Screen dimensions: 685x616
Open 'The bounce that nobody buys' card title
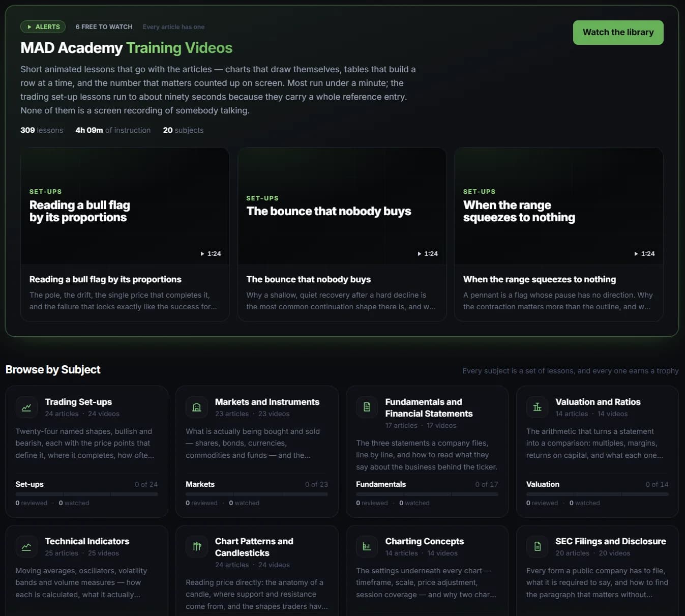(308, 279)
